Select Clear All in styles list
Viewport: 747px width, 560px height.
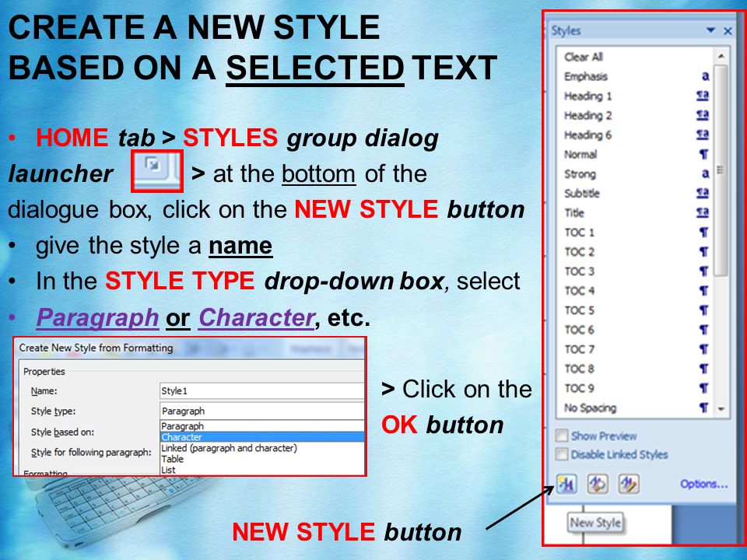[x=637, y=57]
